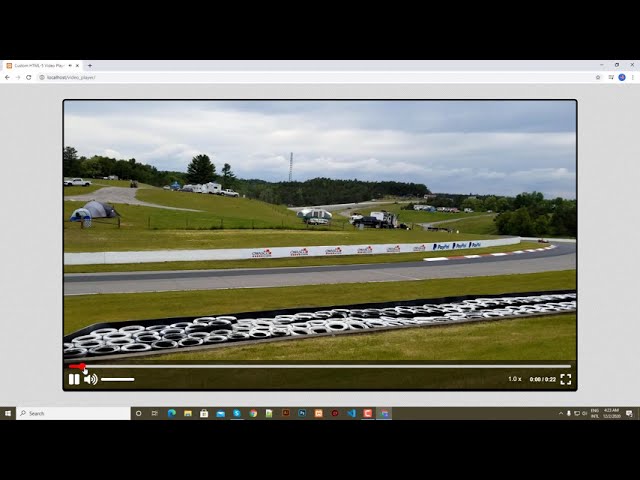
Task: Click the video frame showing the racetrack
Action: click(x=320, y=231)
